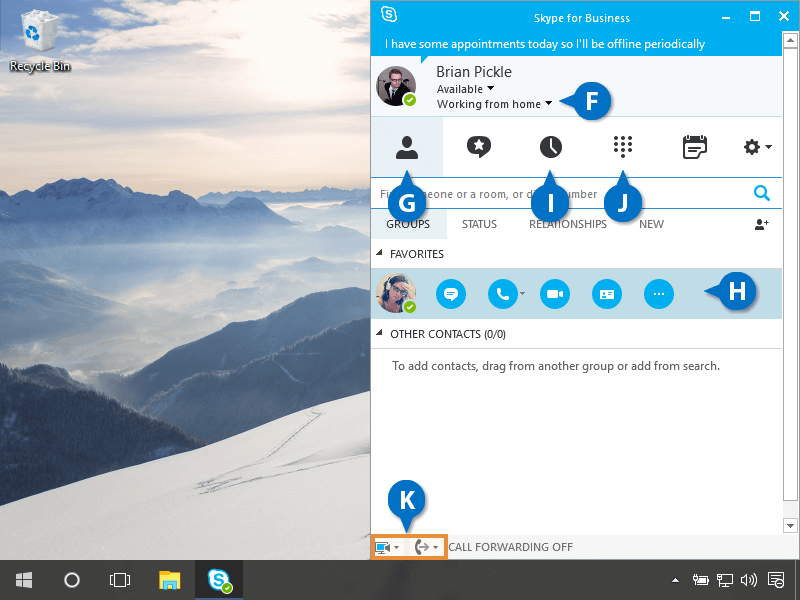View the favorite contact's contact card
The width and height of the screenshot is (800, 600).
(x=606, y=294)
